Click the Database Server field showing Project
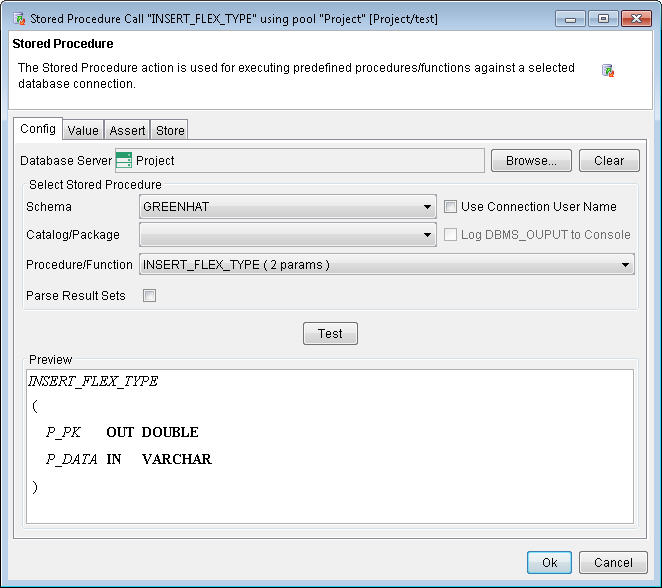 point(300,160)
